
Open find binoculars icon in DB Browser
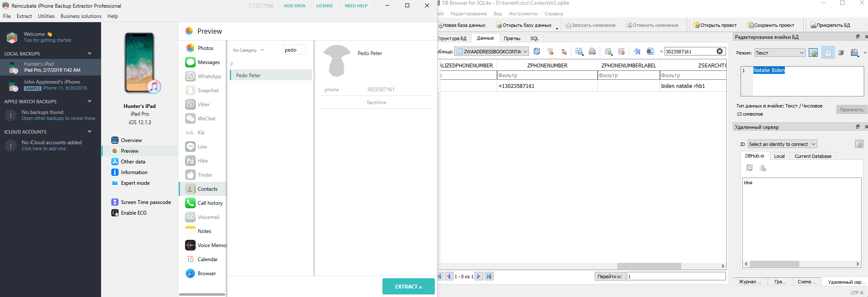(x=650, y=51)
